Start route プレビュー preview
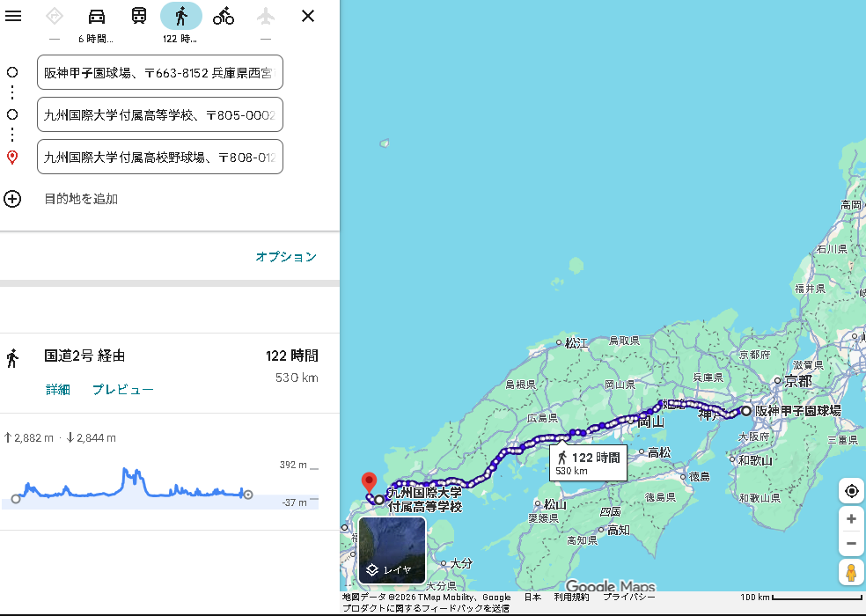The height and width of the screenshot is (616, 866). 123,390
